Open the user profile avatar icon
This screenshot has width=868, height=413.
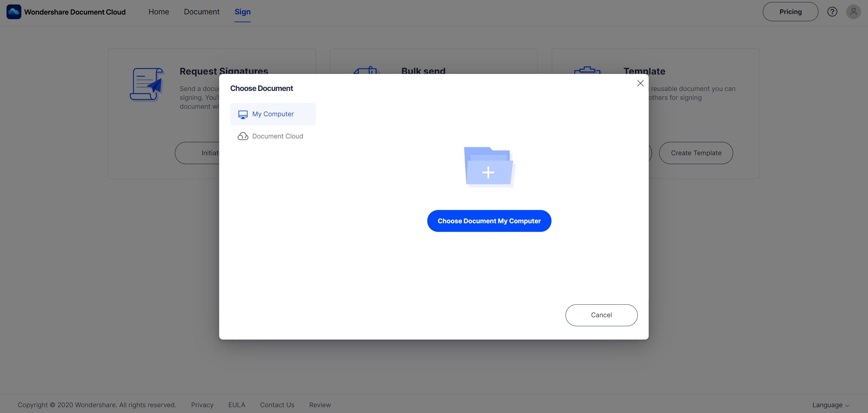[x=853, y=12]
